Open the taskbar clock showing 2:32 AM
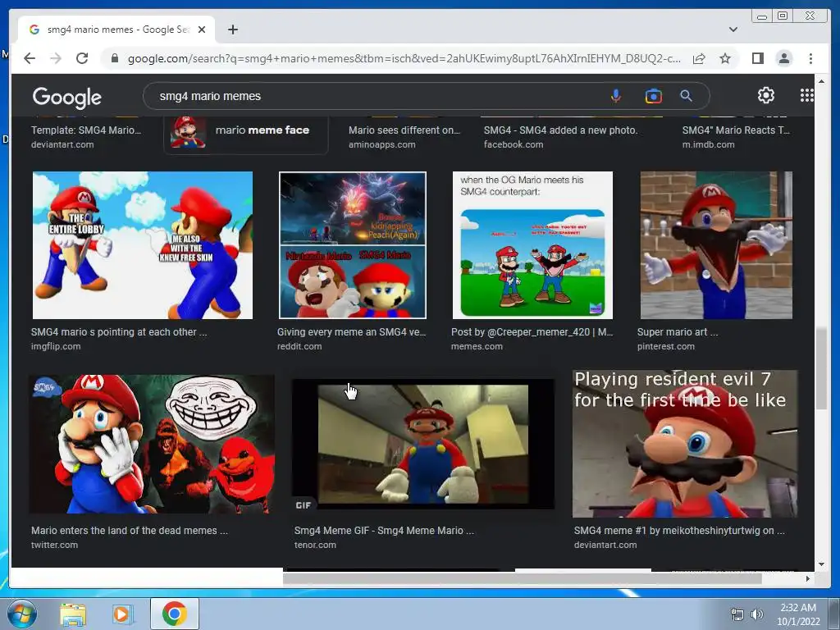The height and width of the screenshot is (630, 840). point(799,614)
